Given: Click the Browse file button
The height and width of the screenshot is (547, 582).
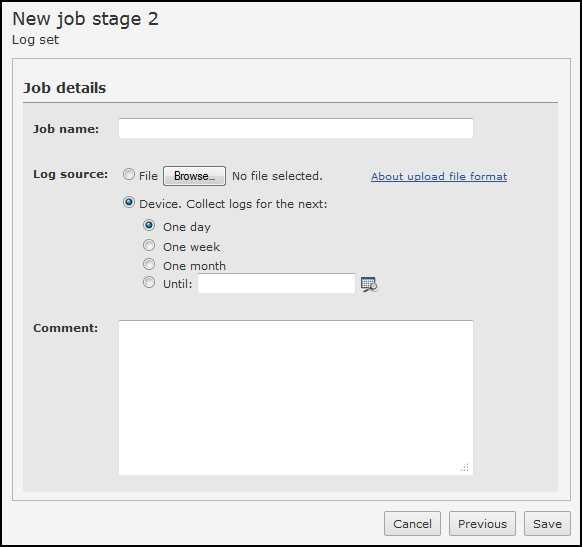Looking at the screenshot, I should (194, 176).
